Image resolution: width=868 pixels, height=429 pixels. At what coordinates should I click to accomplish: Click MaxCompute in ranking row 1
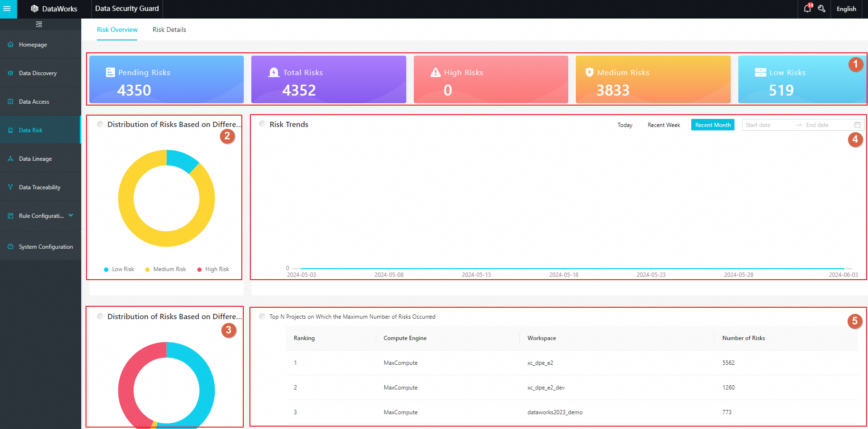coord(401,363)
